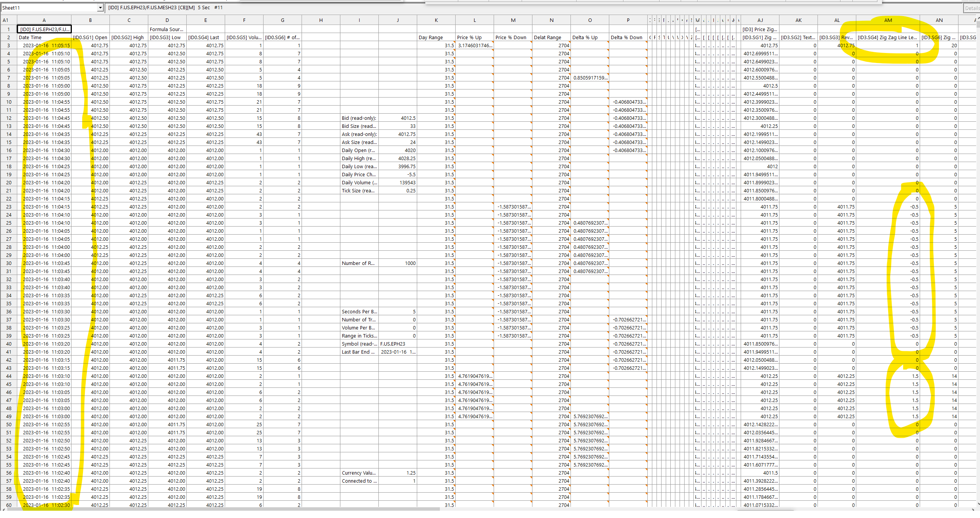Click the 'Formula Sour...' cell in column D
The width and height of the screenshot is (980, 518).
[x=167, y=29]
